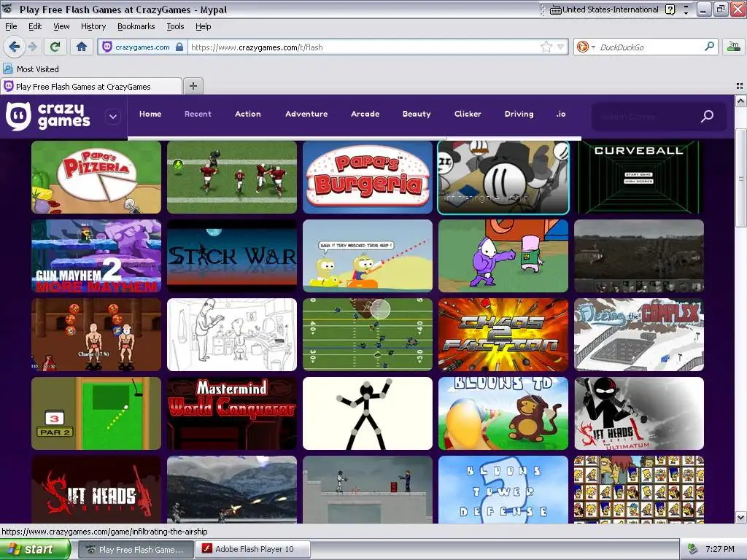Click the keyboard layout icon in title bar
The image size is (747, 560).
pos(555,9)
